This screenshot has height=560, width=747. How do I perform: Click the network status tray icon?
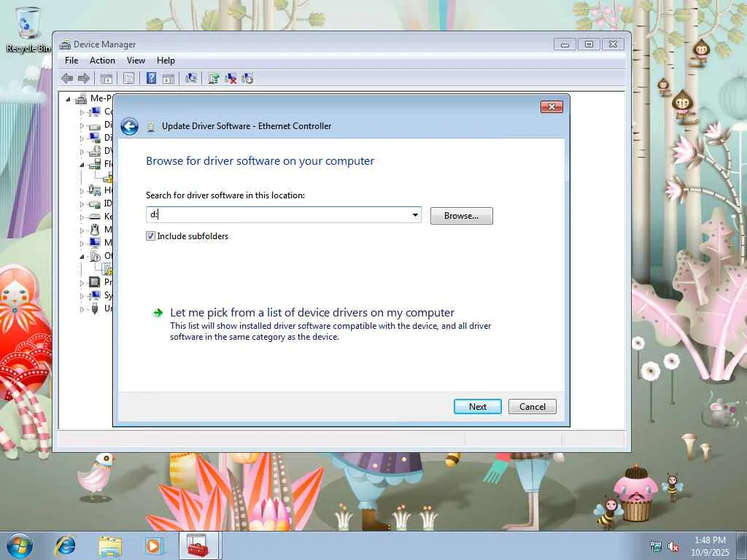pos(656,546)
